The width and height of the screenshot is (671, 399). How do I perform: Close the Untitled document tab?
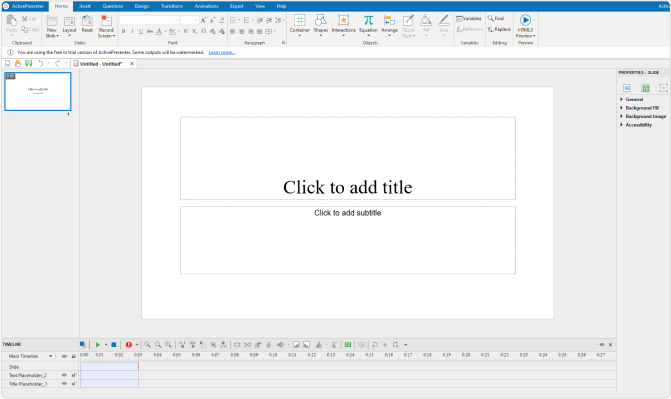click(x=132, y=63)
